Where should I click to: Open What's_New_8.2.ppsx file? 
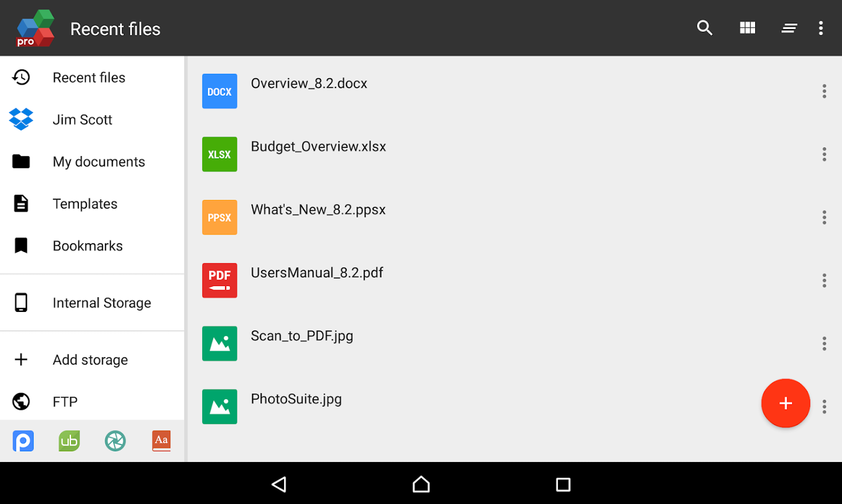click(x=318, y=209)
